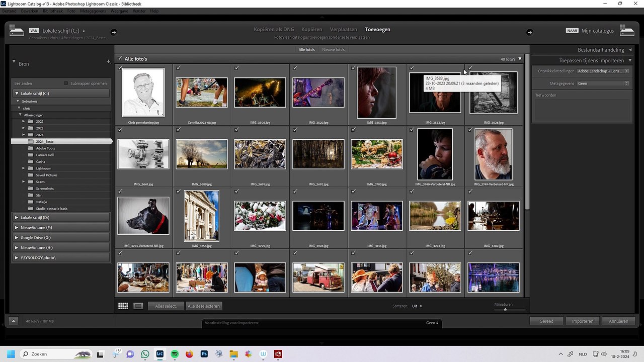The image size is (644, 362).
Task: Toggle the Alle foto's header checkbox
Action: [120, 59]
